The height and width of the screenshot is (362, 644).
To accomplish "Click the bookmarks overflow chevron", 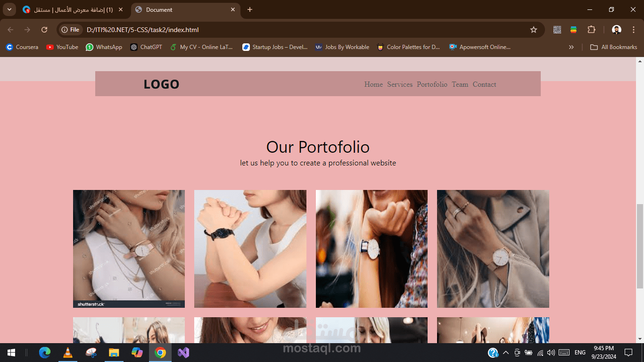I will click(571, 47).
